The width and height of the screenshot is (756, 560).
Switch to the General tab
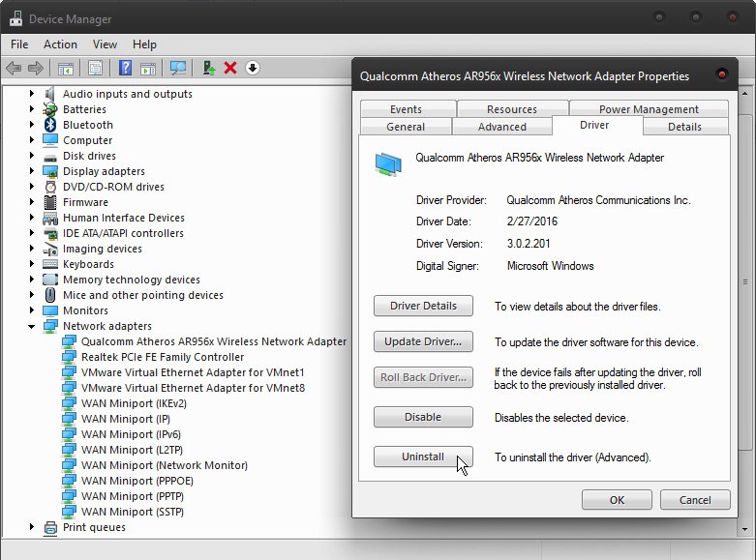click(x=406, y=127)
